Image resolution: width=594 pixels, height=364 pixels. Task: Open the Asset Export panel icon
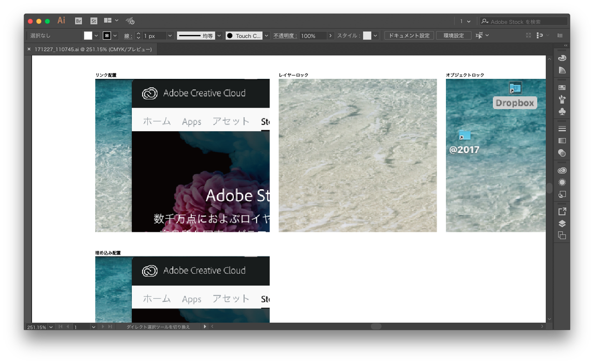[x=562, y=211]
